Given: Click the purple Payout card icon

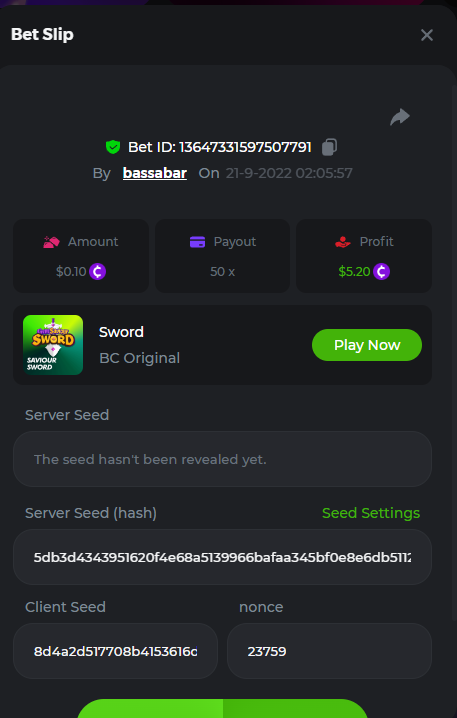Looking at the screenshot, I should pyautogui.click(x=197, y=242).
